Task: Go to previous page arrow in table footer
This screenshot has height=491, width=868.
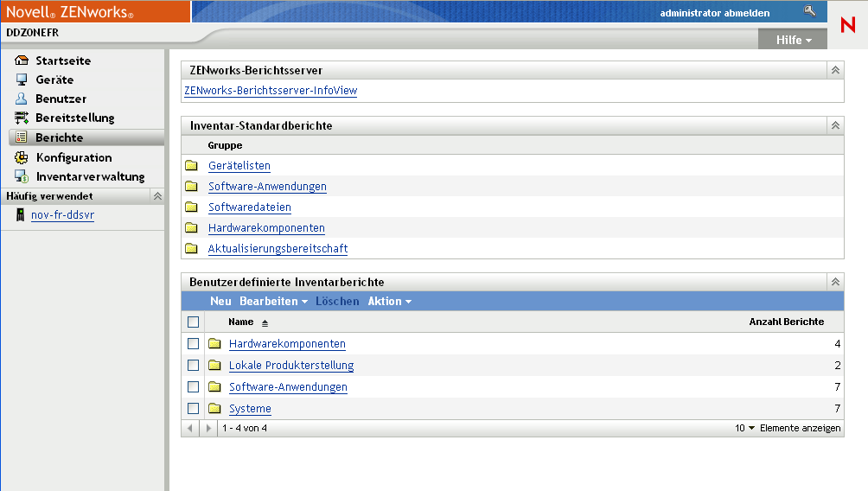Action: [190, 428]
